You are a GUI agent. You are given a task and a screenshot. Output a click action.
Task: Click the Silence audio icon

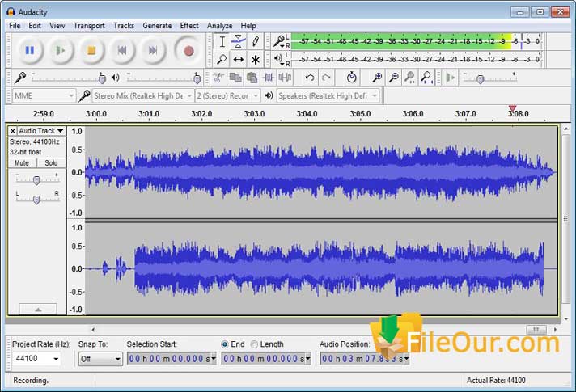point(285,78)
